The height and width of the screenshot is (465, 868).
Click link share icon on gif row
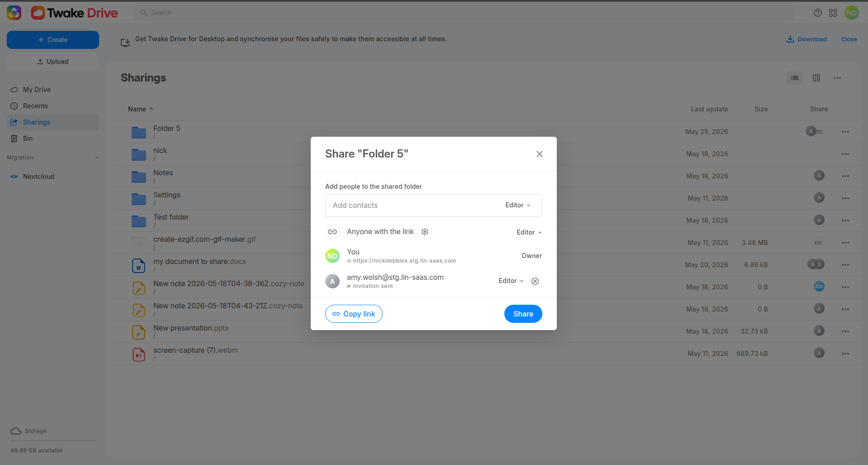[x=818, y=243]
